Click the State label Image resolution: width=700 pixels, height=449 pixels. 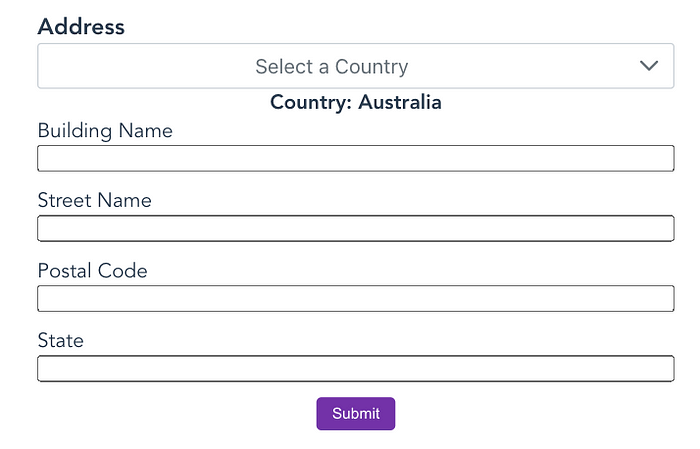61,341
